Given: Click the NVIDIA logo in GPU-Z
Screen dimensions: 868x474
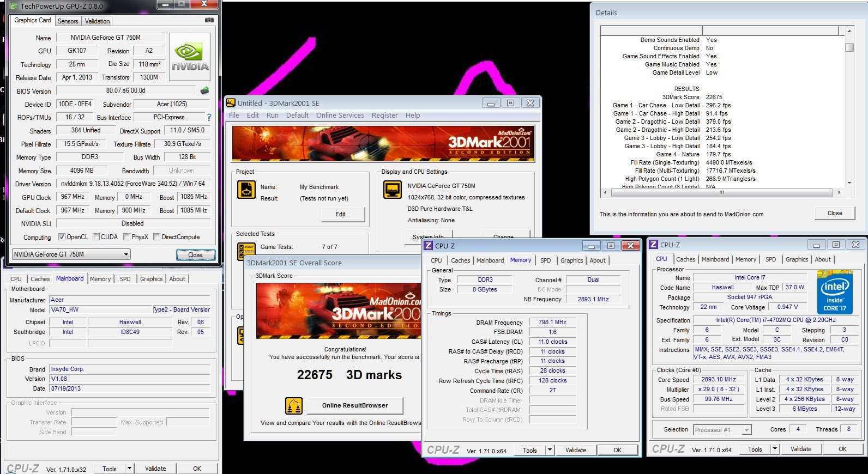Looking at the screenshot, I should click(190, 57).
